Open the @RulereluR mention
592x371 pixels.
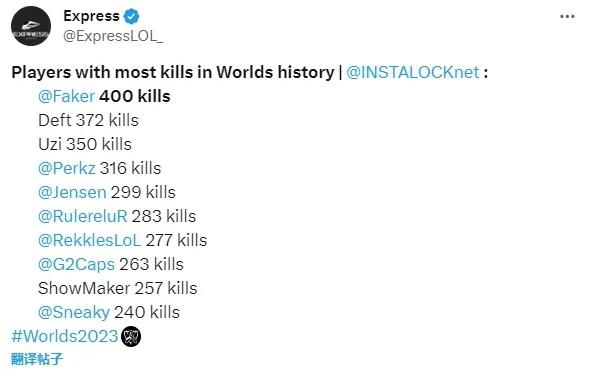pos(83,216)
